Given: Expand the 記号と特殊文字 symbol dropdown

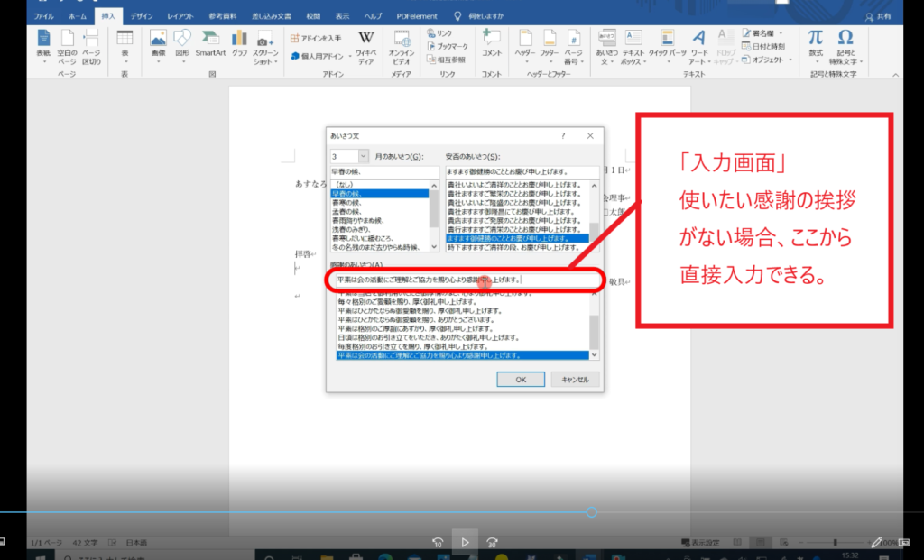Looking at the screenshot, I should (x=845, y=43).
